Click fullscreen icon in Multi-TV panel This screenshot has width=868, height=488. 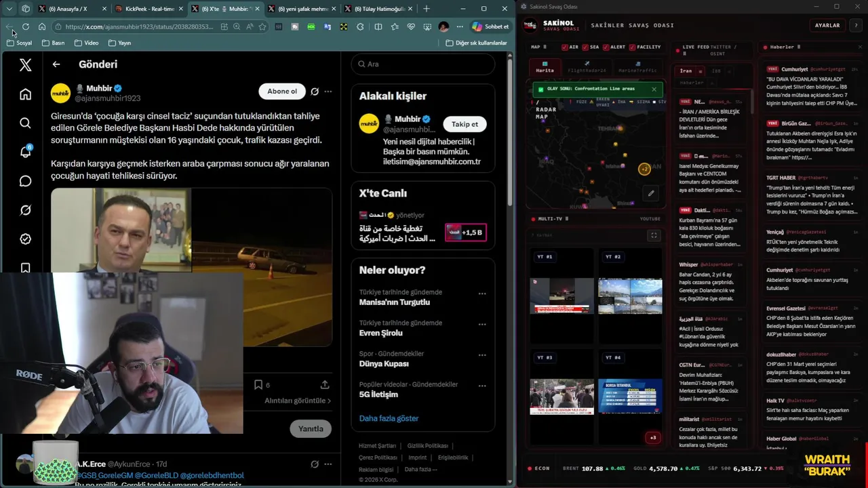point(654,235)
